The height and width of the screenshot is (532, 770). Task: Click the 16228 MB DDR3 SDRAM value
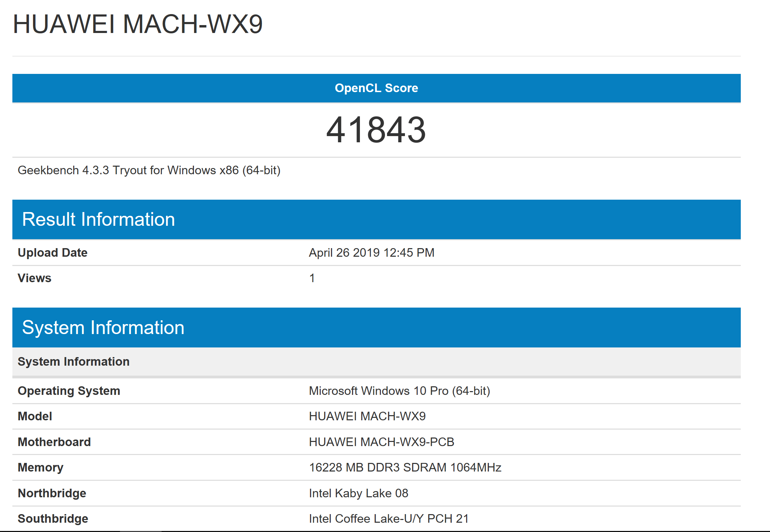click(x=405, y=467)
